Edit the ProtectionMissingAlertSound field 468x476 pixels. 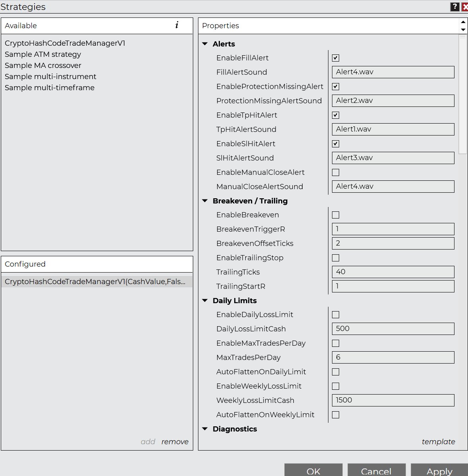coord(393,101)
